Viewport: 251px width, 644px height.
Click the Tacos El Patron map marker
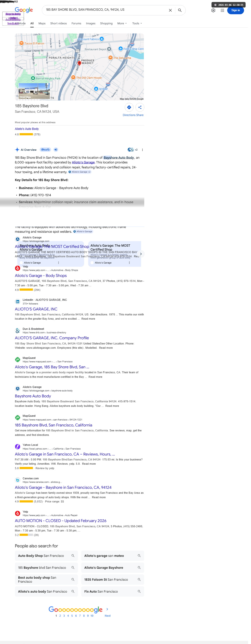click(22, 43)
